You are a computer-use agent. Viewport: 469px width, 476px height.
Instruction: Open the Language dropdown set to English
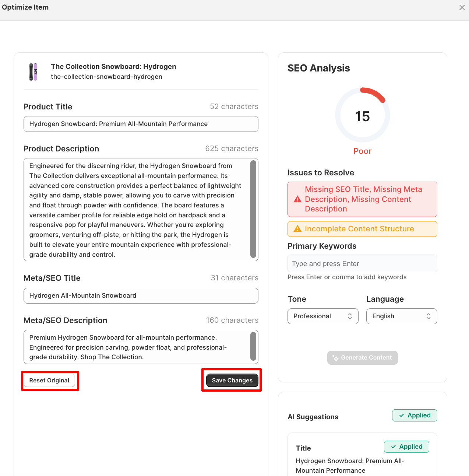tap(401, 316)
